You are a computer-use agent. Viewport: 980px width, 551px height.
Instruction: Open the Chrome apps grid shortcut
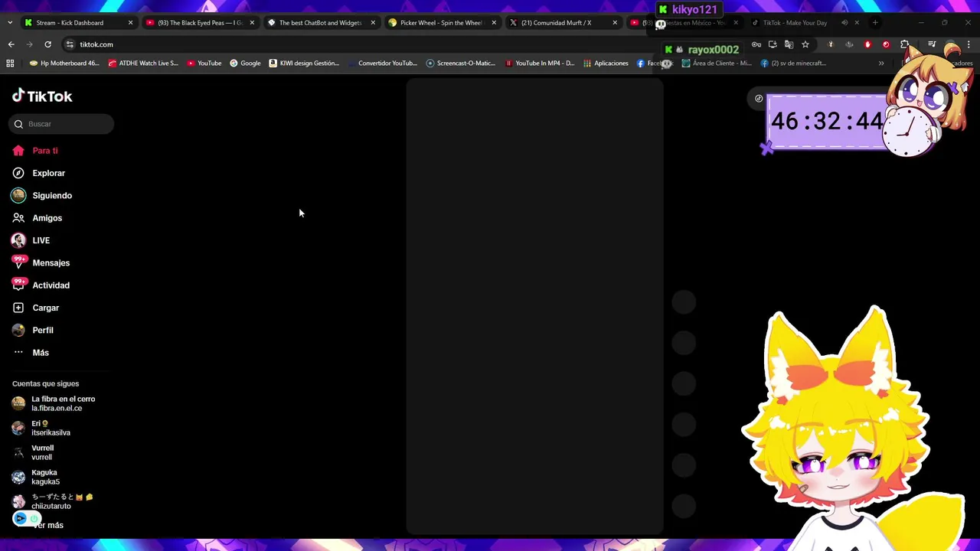coord(10,64)
